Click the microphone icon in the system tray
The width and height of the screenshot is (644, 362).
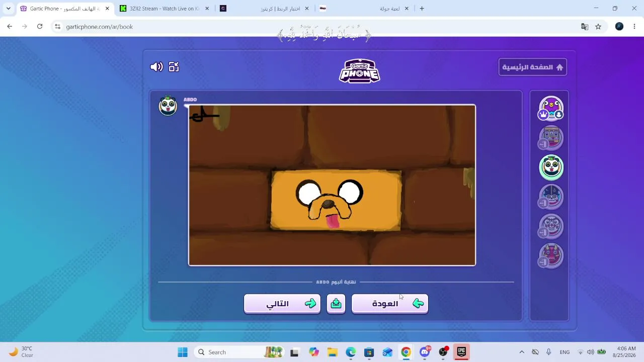(x=548, y=352)
